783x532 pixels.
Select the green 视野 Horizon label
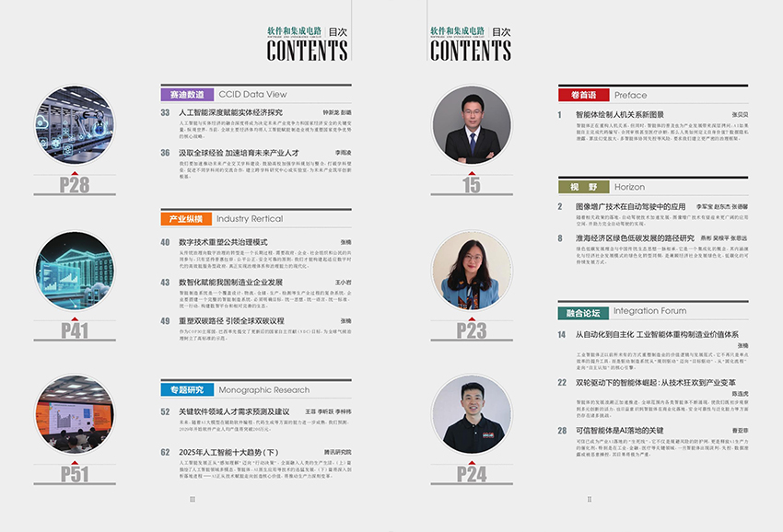pyautogui.click(x=583, y=186)
